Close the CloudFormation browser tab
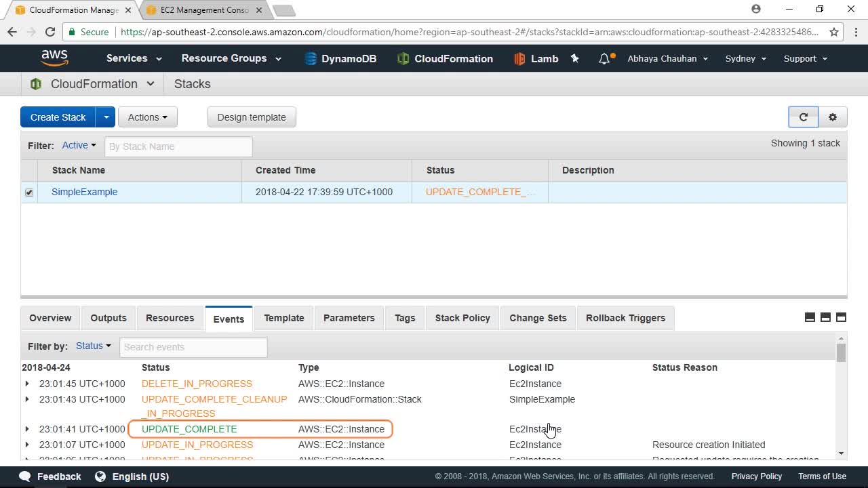This screenshot has width=868, height=488. [128, 10]
